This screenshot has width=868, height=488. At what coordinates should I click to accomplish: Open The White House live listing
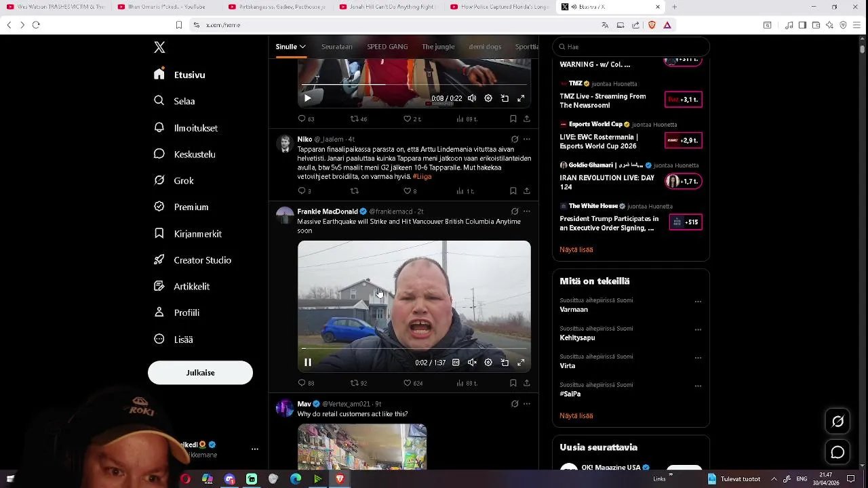click(x=631, y=218)
